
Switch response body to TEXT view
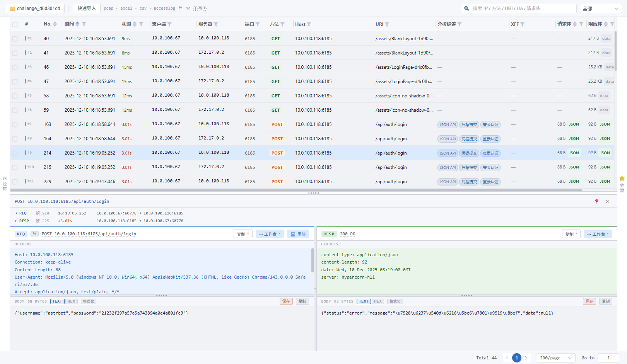coord(364,301)
